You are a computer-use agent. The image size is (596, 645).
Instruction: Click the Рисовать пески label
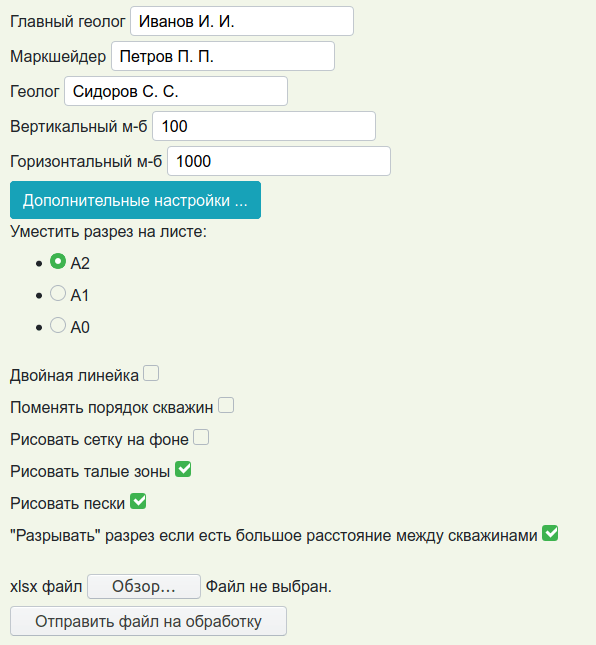(x=67, y=503)
